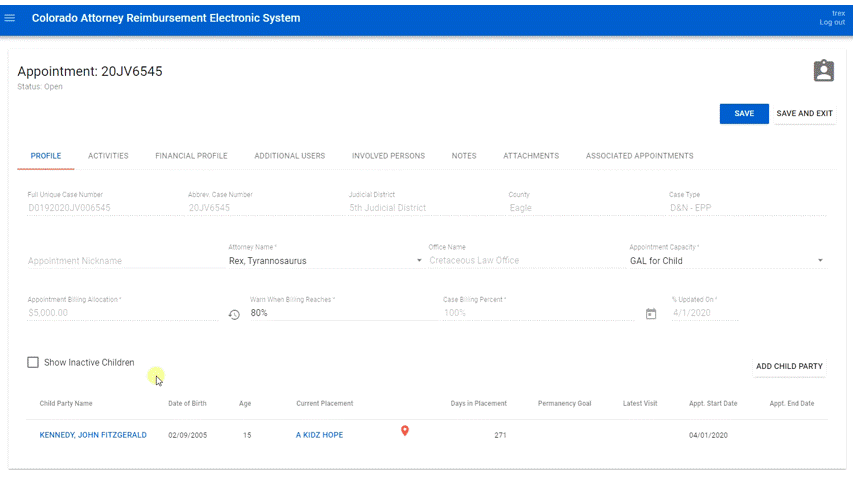Image resolution: width=853 pixels, height=480 pixels.
Task: Open the Attachments tab
Action: (531, 156)
